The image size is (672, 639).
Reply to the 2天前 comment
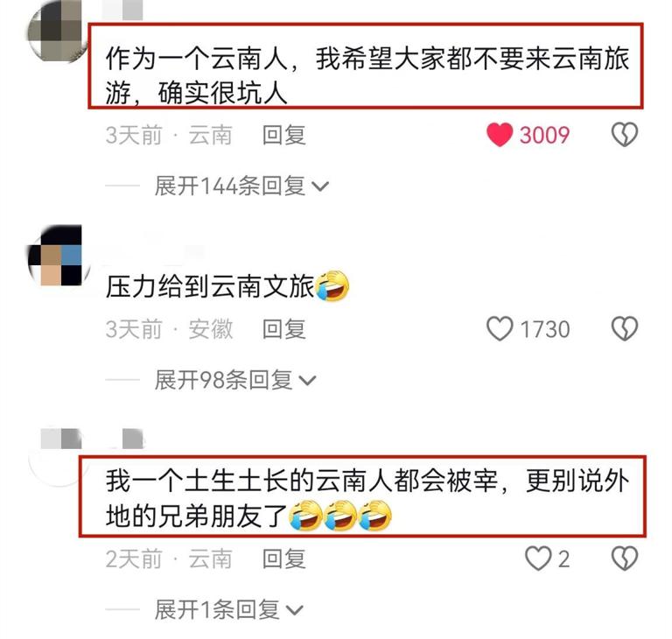pyautogui.click(x=284, y=558)
